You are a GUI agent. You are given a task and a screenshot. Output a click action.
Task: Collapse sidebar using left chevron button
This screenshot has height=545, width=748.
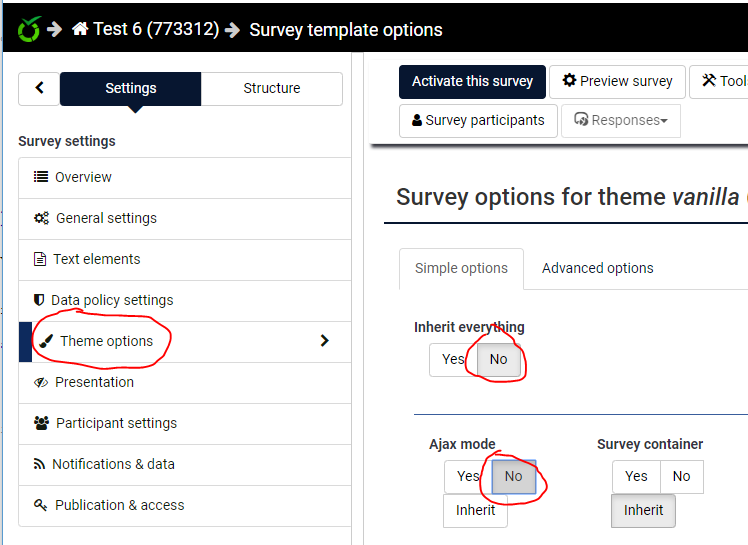click(39, 88)
